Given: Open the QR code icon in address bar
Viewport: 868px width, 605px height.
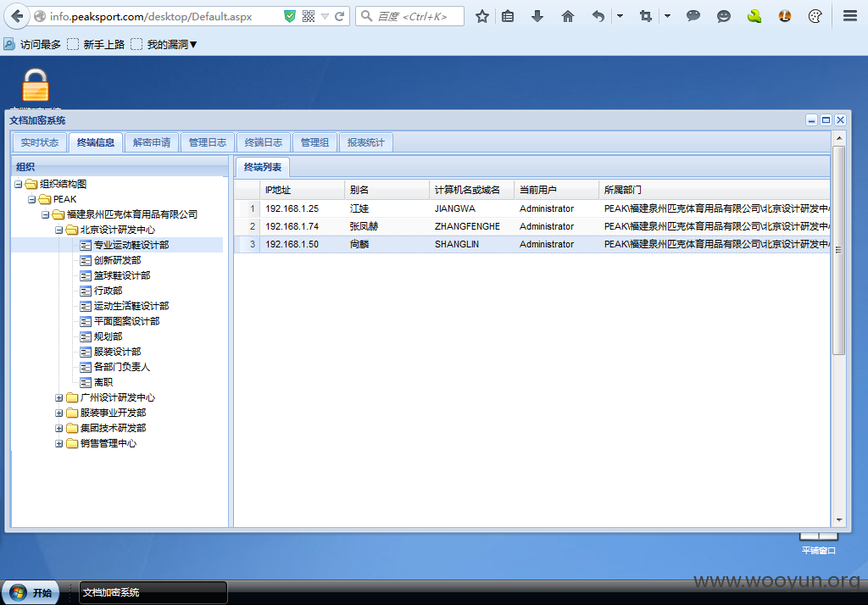Looking at the screenshot, I should pos(309,17).
